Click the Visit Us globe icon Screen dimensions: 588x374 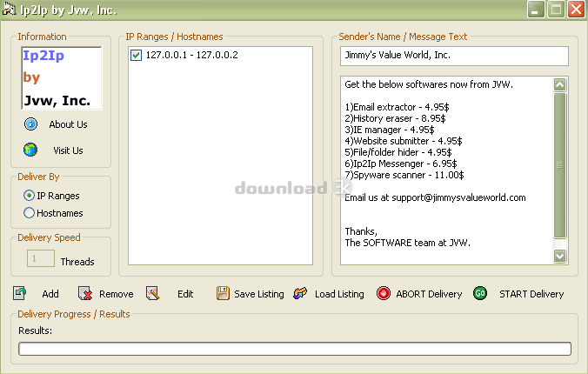30,150
